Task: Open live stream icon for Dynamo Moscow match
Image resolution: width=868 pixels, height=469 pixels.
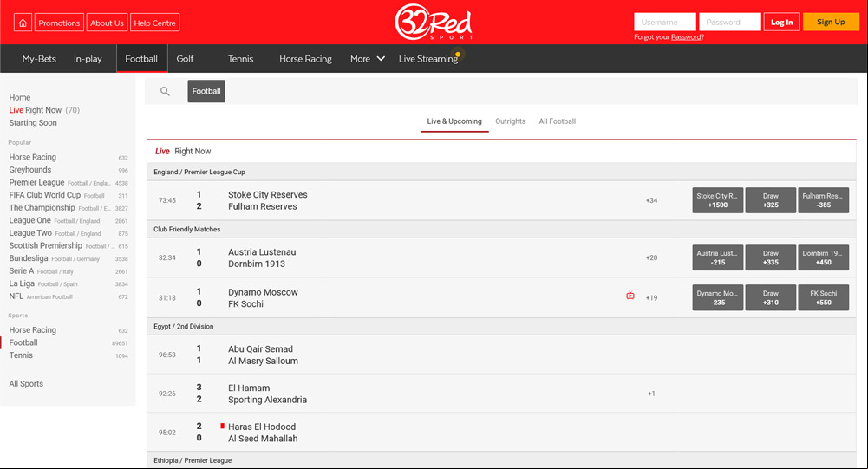Action: 630,296
